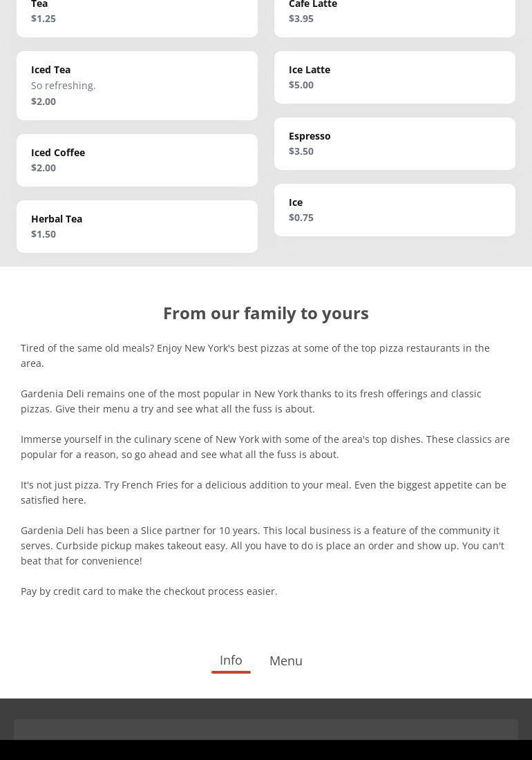Click the Slice partner curbside pickup paragraph
This screenshot has width=532, height=760.
tap(263, 545)
